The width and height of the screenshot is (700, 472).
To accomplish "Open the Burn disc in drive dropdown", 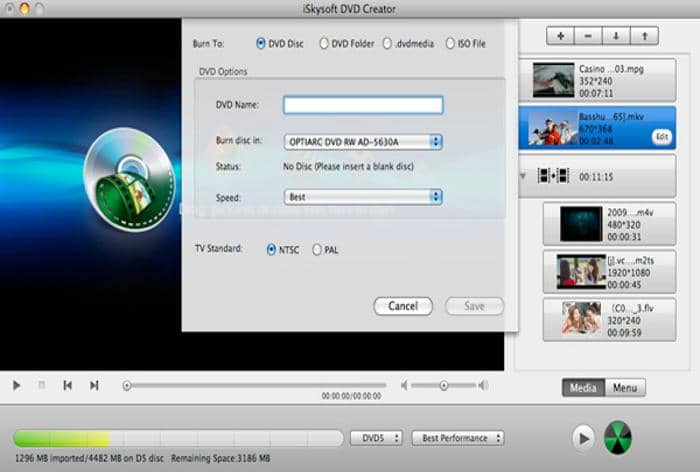I will 363,142.
